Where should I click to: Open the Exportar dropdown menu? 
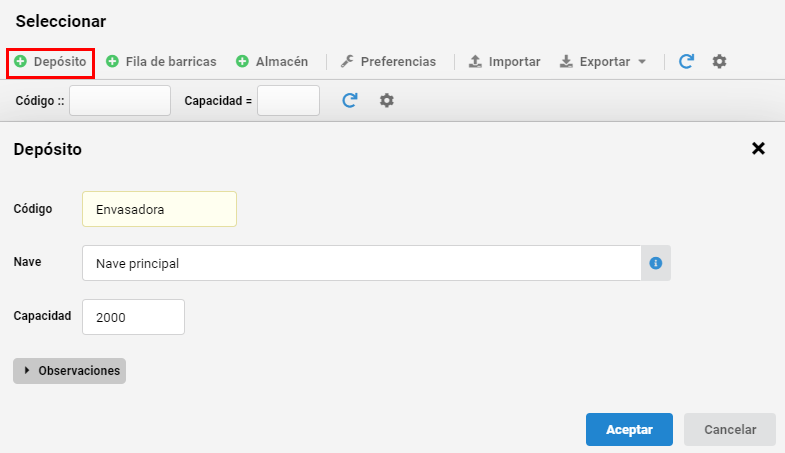(603, 62)
